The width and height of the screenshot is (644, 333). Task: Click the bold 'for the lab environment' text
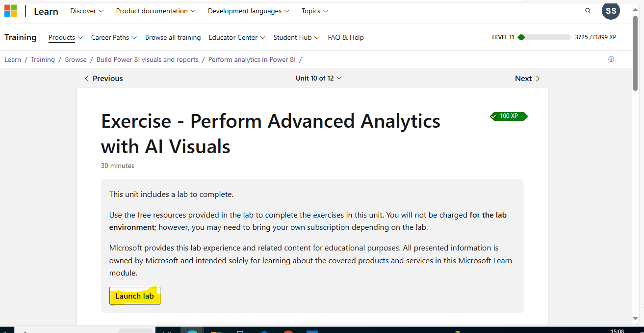[x=308, y=221]
